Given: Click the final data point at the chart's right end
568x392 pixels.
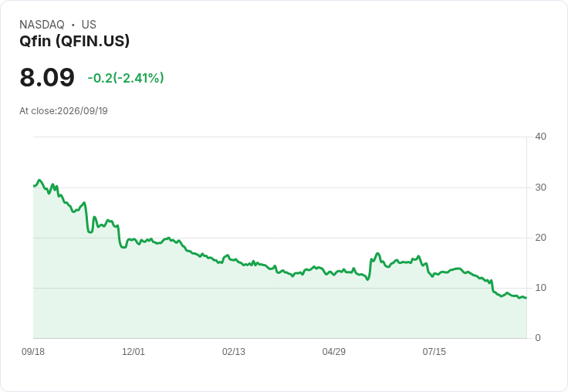Looking at the screenshot, I should click(526, 298).
